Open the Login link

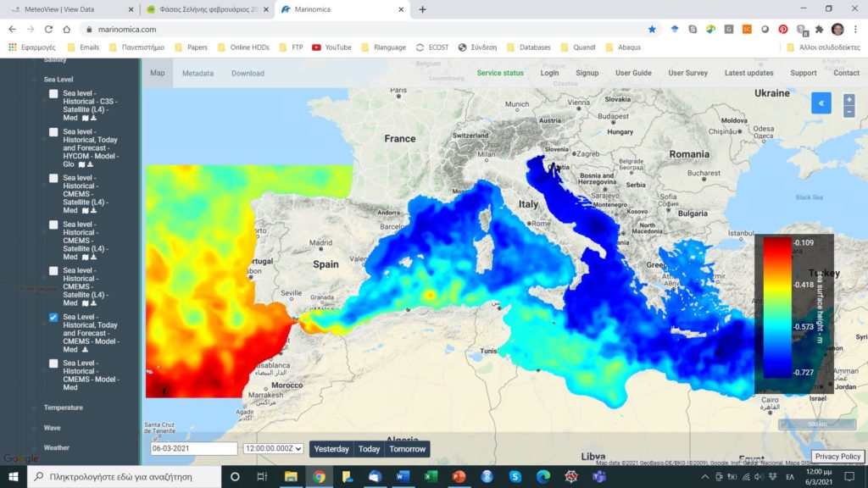(x=549, y=73)
